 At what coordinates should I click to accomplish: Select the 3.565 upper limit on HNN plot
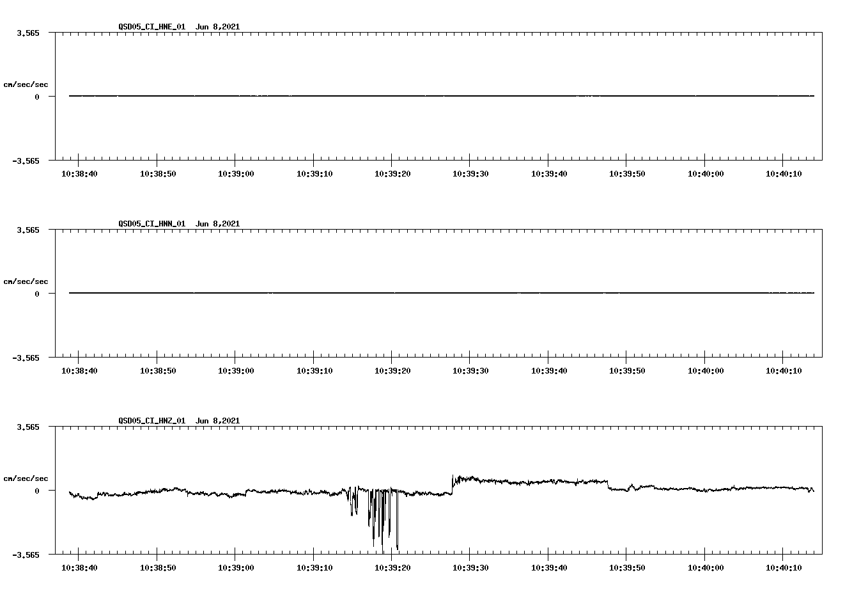pyautogui.click(x=27, y=230)
